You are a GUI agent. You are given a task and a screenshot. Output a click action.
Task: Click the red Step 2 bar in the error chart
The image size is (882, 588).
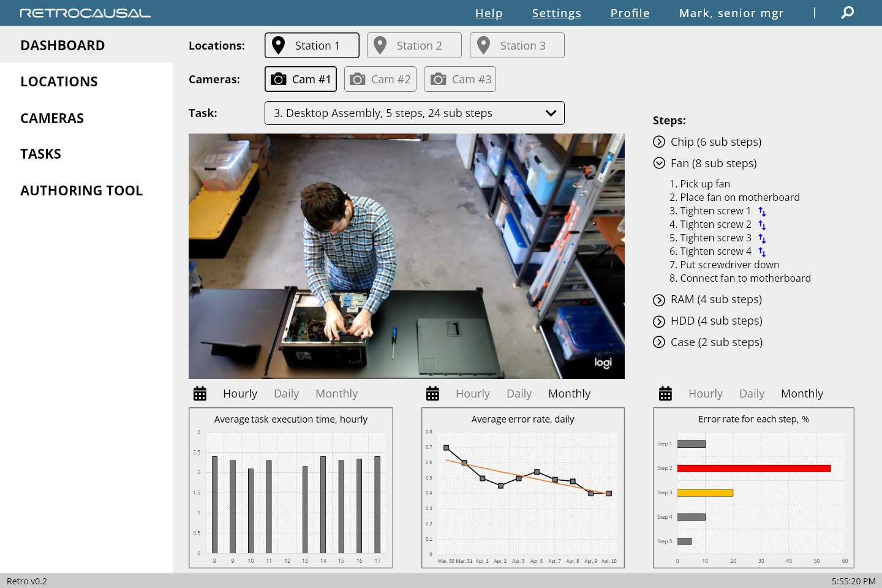(753, 468)
